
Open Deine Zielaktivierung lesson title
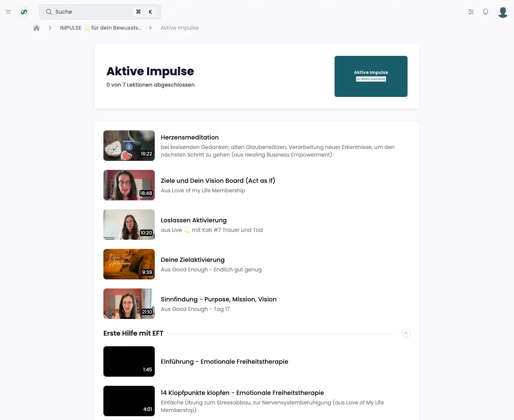(192, 260)
